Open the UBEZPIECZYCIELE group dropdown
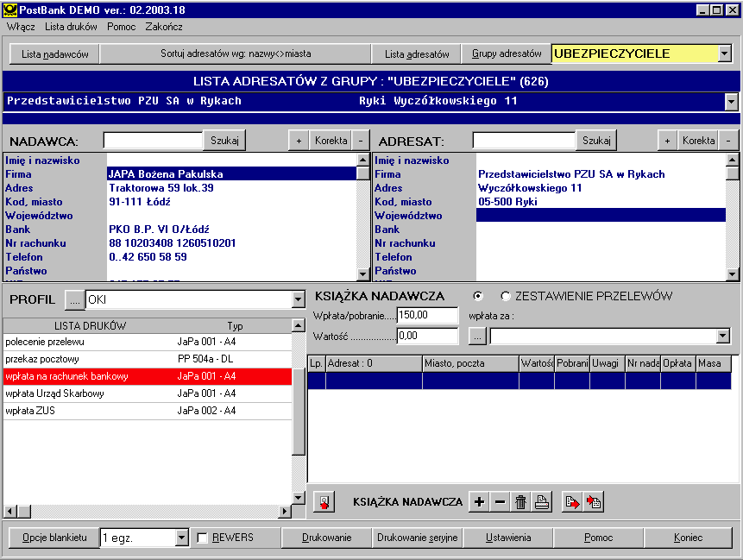This screenshot has width=743, height=560. 725,53
